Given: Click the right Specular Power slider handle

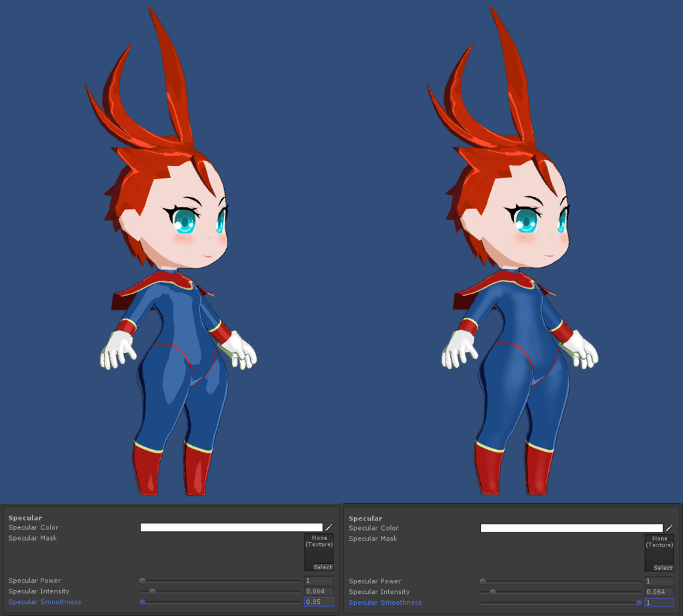Looking at the screenshot, I should pyautogui.click(x=483, y=581).
